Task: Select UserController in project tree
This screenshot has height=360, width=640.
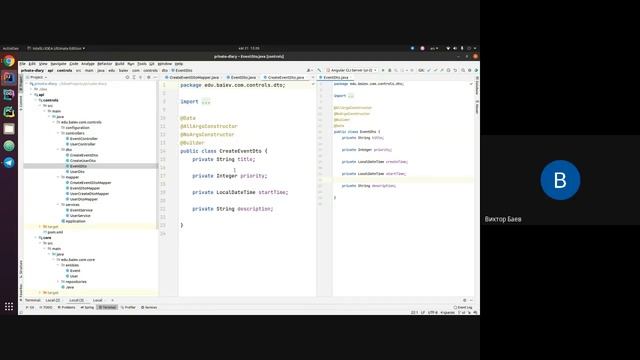Action: (82, 144)
